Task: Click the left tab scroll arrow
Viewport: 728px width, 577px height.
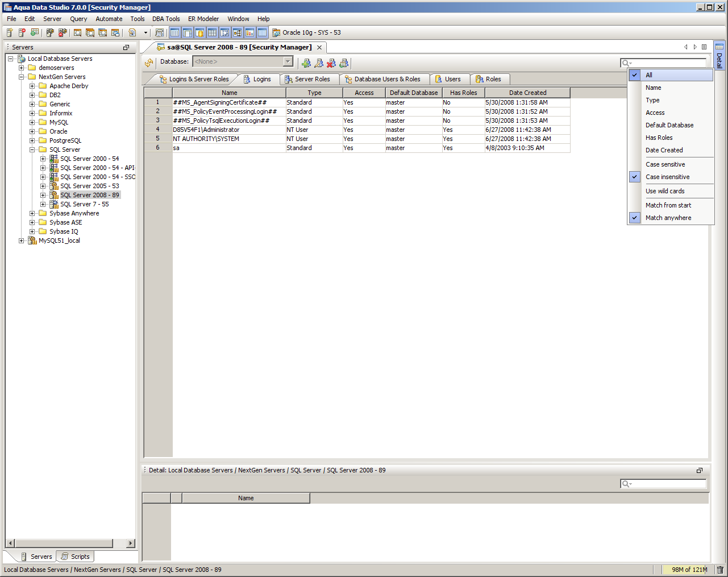Action: 686,47
